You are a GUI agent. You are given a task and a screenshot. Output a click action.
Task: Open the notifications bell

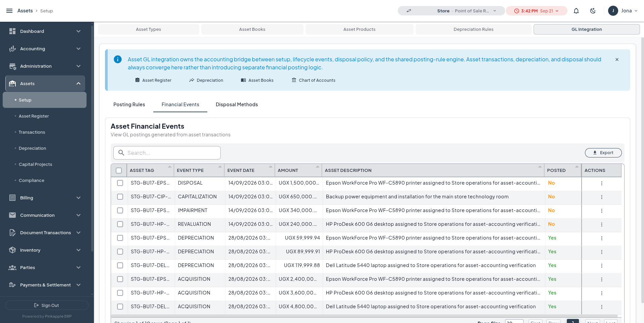coord(576,11)
